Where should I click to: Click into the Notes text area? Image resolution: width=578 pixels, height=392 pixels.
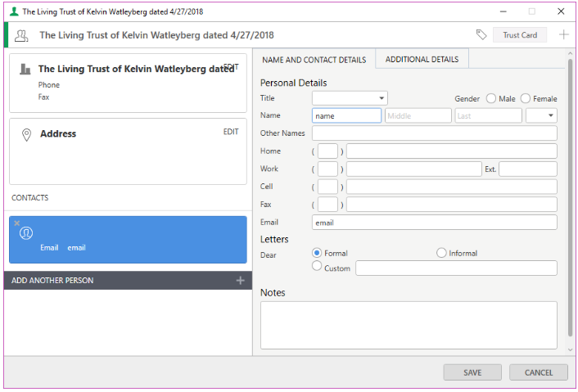(409, 325)
